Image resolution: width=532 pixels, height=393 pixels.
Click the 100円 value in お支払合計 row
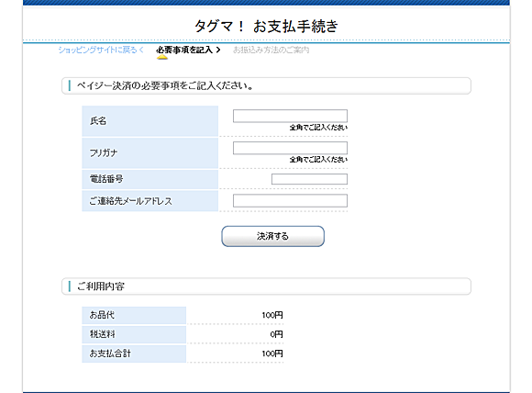(x=272, y=354)
